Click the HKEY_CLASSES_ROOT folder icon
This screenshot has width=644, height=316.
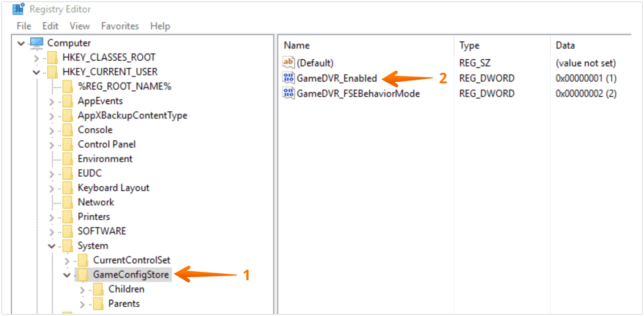pyautogui.click(x=52, y=57)
